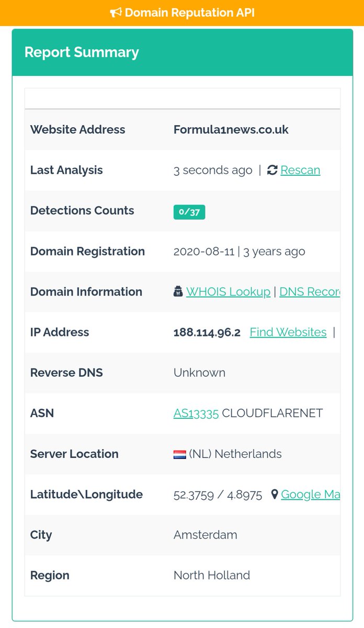Click the Detections Counts label
The width and height of the screenshot is (364, 628).
(x=82, y=211)
